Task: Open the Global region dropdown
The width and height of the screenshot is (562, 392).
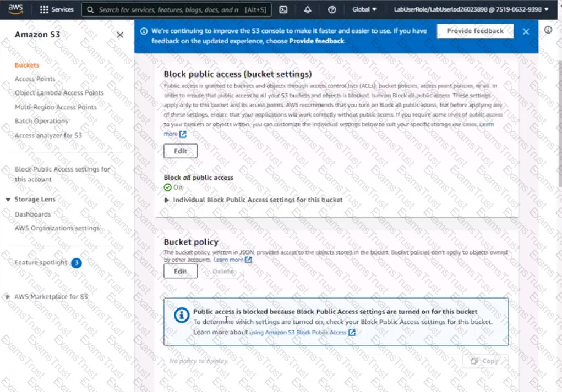Action: [x=364, y=9]
